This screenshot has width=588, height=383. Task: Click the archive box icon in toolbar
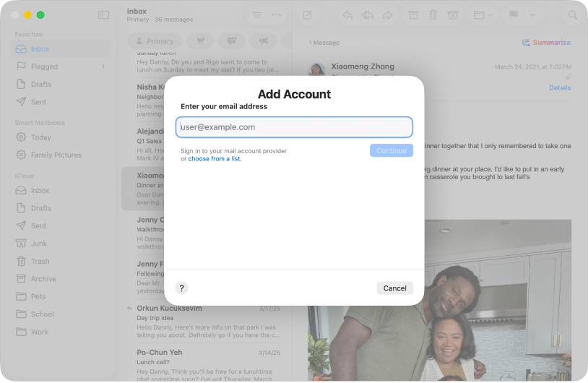tap(413, 14)
